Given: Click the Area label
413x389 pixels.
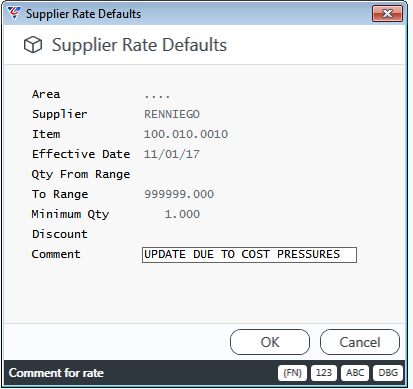Looking at the screenshot, I should click(x=46, y=94).
